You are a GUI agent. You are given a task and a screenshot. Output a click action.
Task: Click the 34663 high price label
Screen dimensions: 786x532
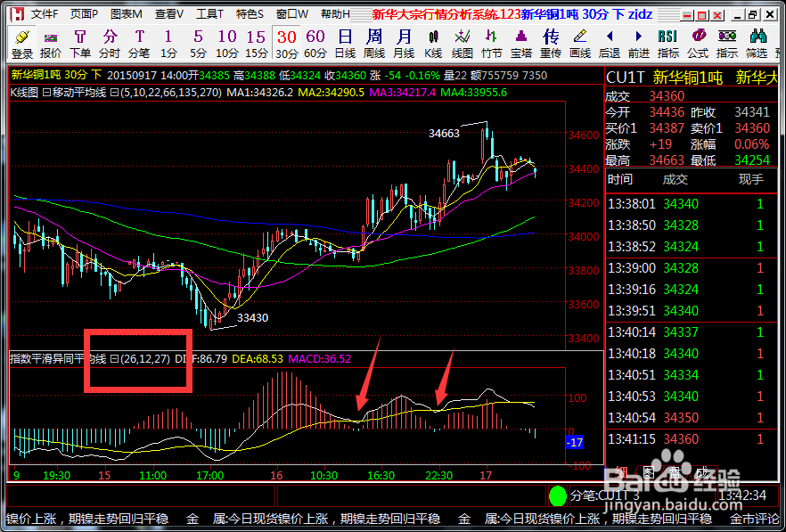tap(444, 134)
